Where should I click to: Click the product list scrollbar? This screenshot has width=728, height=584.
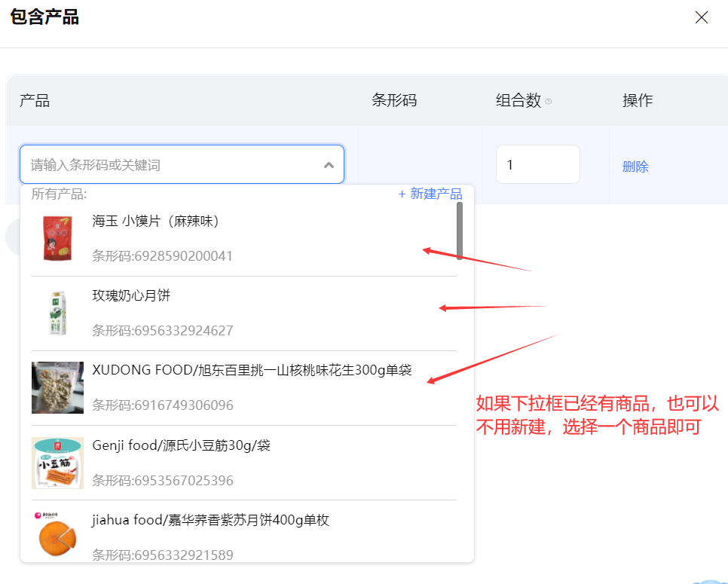(459, 231)
